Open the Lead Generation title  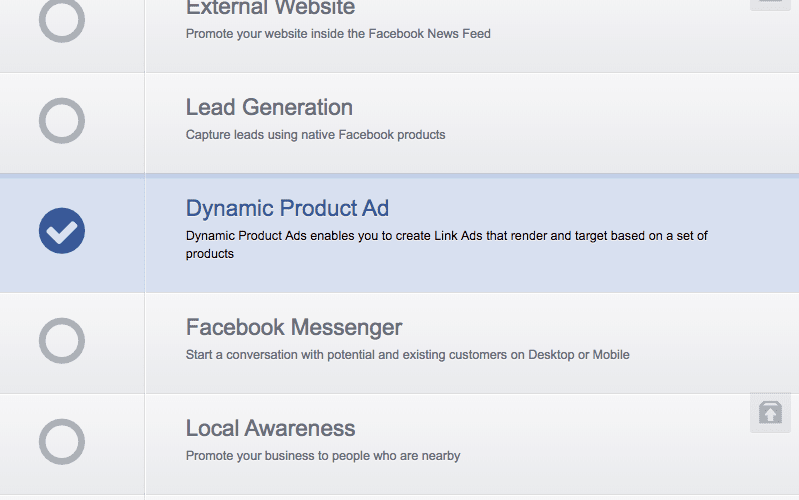pyautogui.click(x=269, y=107)
